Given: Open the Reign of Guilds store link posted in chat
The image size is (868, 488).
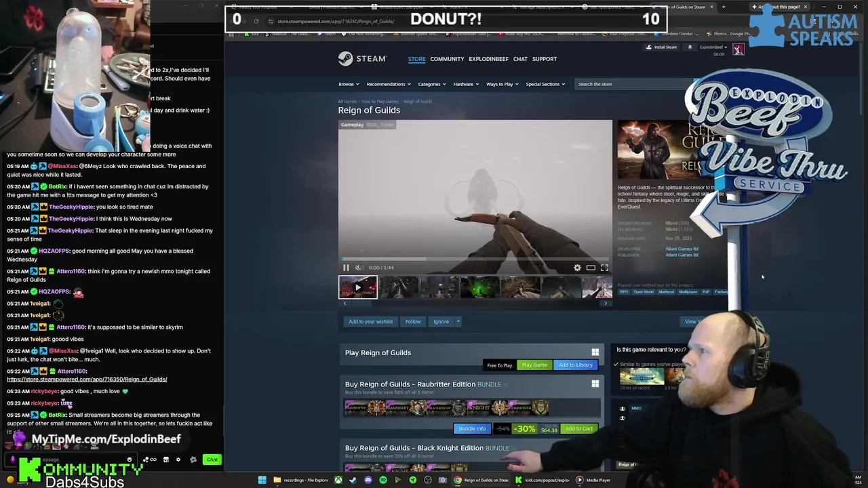Looking at the screenshot, I should [87, 380].
